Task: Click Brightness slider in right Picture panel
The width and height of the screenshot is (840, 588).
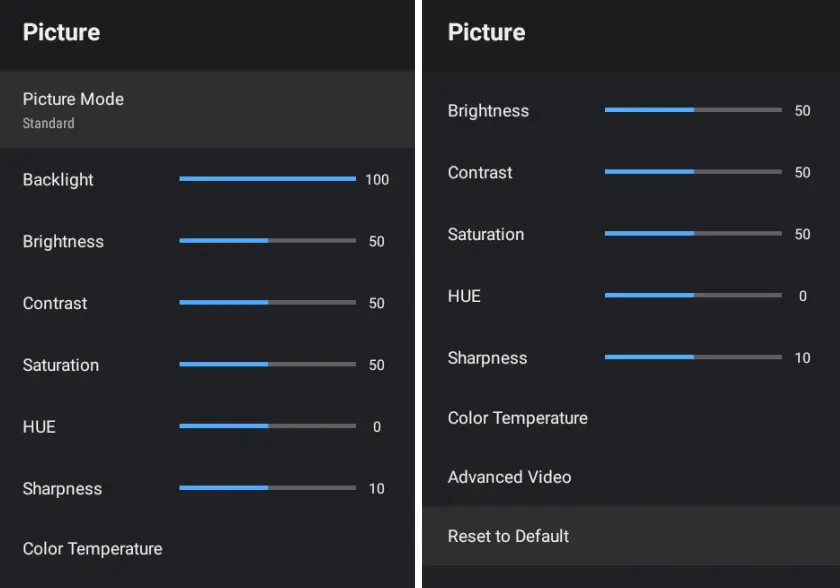Action: (693, 110)
